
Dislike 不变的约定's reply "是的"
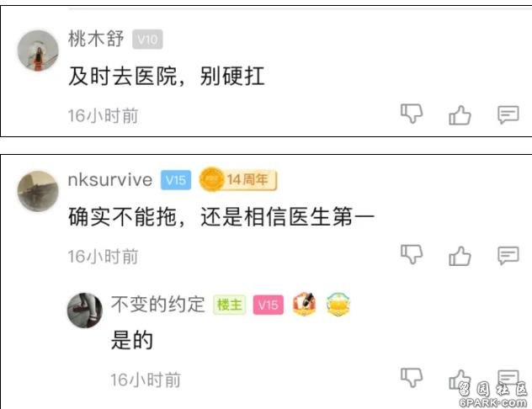pos(412,378)
